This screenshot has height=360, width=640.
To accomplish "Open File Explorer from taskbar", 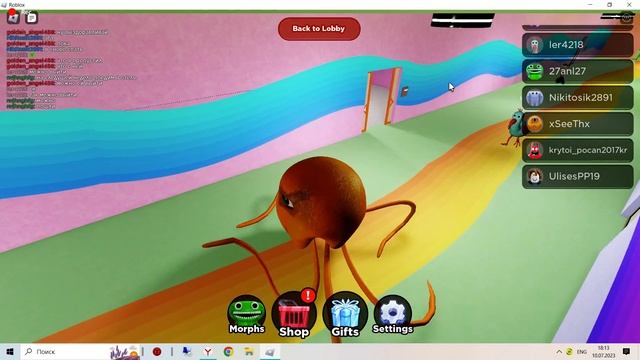I will (x=249, y=351).
